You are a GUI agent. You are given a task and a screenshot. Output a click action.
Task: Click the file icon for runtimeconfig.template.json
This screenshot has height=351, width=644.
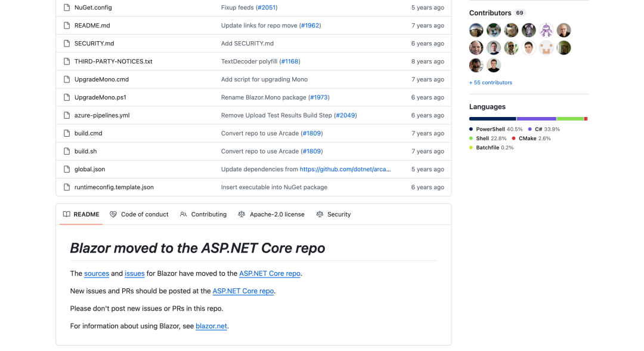67,187
